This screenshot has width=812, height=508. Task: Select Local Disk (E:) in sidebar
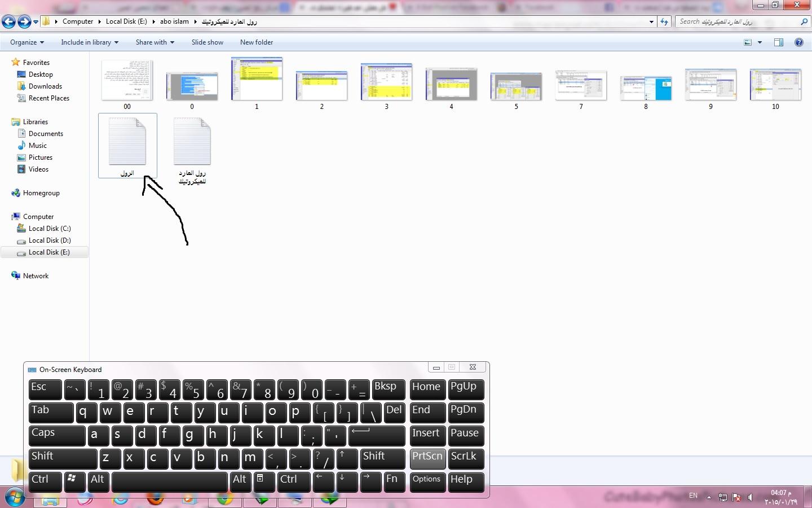point(45,252)
